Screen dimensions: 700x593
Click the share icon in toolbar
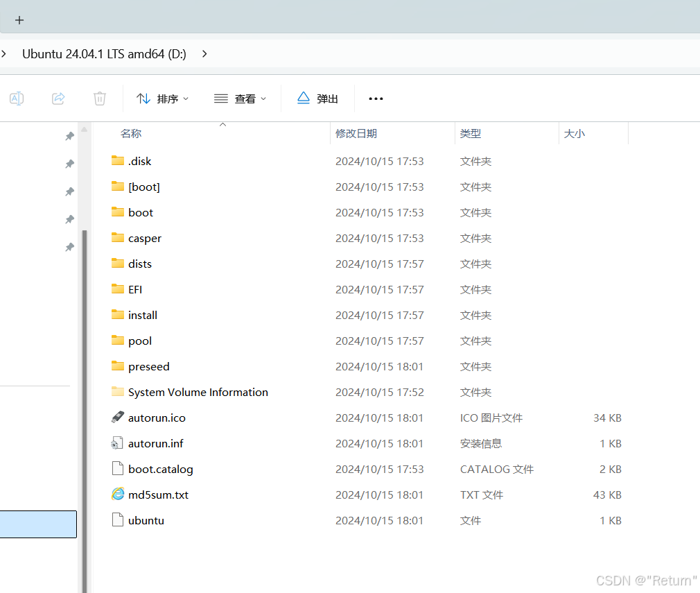[58, 98]
